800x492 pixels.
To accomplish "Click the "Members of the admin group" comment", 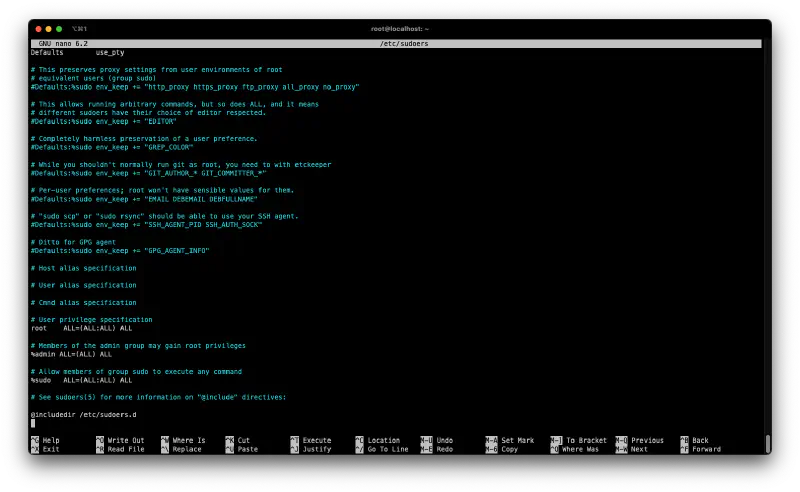I will 138,346.
